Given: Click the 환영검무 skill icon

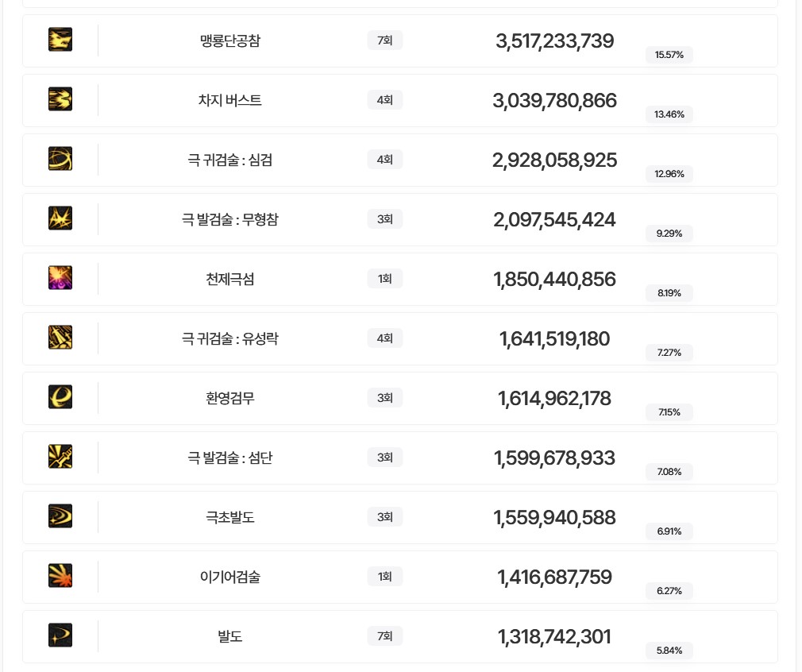Looking at the screenshot, I should (60, 397).
